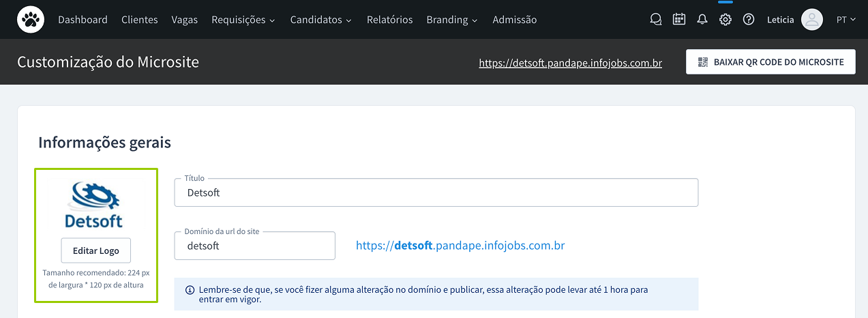Expand the Branding dropdown menu

(x=452, y=20)
